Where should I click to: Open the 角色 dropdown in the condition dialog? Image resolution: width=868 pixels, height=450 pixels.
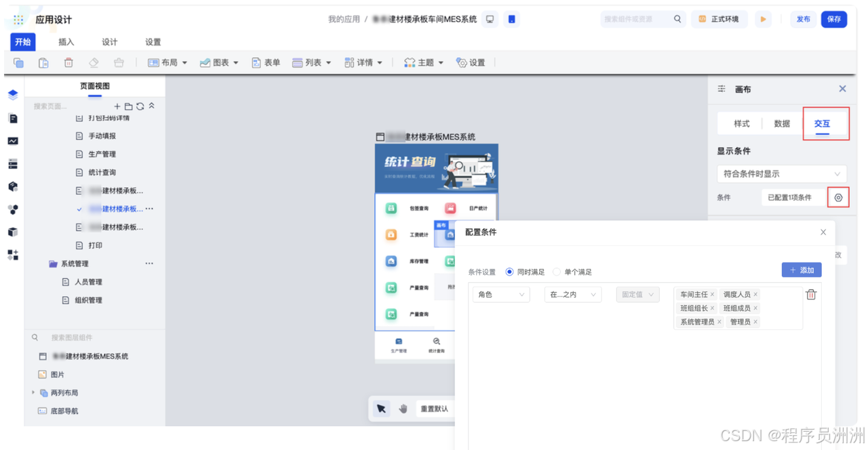(x=500, y=294)
